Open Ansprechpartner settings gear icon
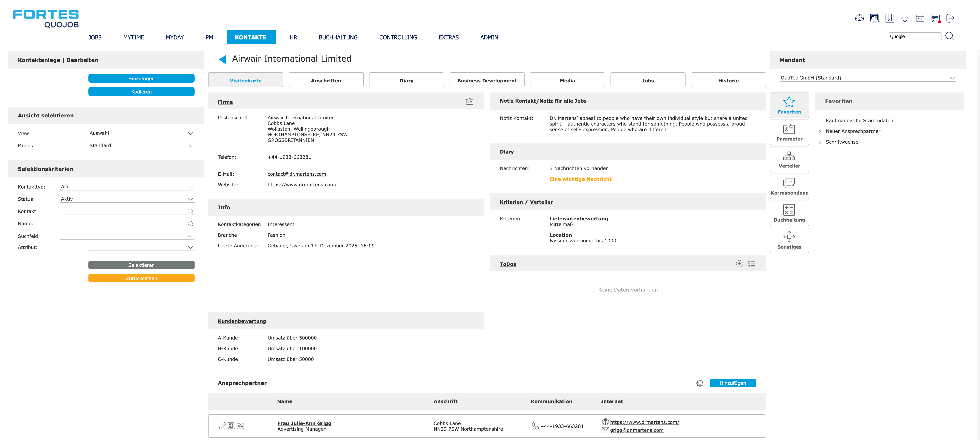This screenshot has height=440, width=980. click(x=700, y=383)
